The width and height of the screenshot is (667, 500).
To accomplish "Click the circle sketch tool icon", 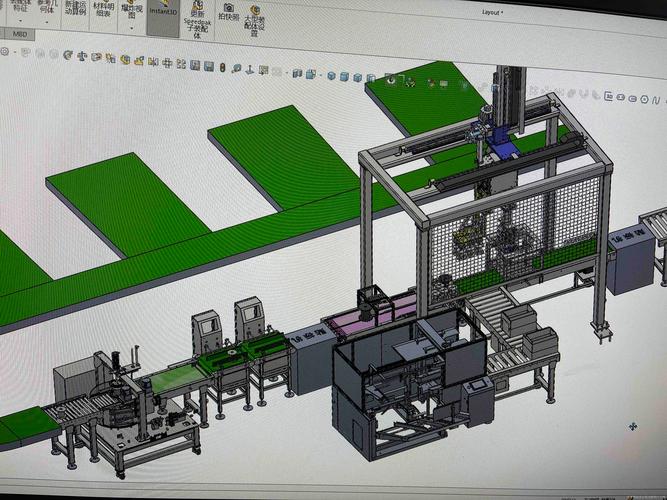I will coord(645,100).
